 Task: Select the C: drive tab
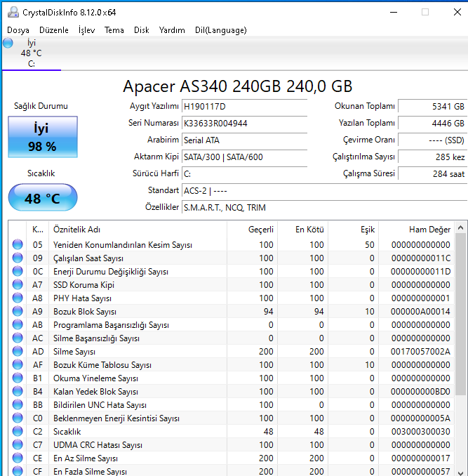click(31, 54)
